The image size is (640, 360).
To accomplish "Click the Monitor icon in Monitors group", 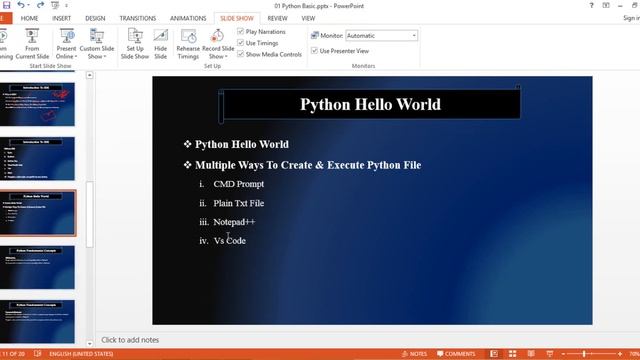I will point(315,36).
